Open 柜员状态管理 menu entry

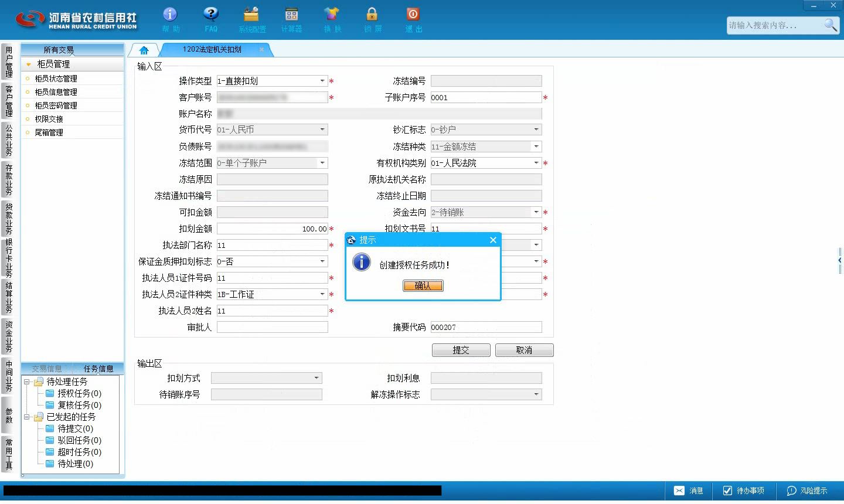pos(72,79)
